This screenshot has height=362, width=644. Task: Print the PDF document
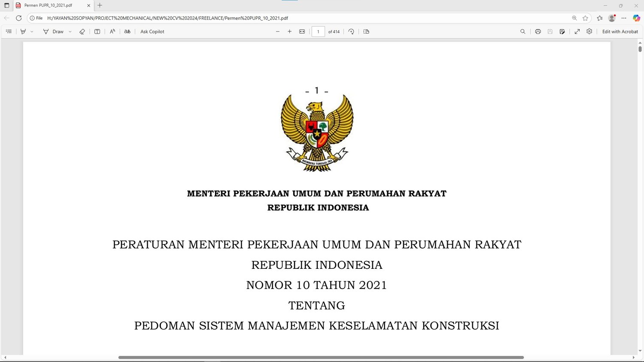coord(538,31)
